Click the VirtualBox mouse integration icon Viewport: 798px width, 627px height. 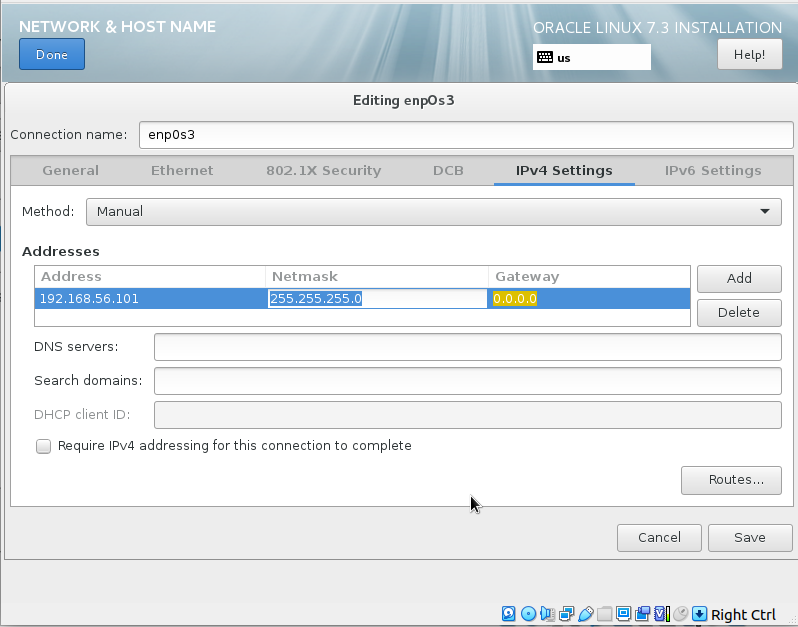[x=680, y=614]
